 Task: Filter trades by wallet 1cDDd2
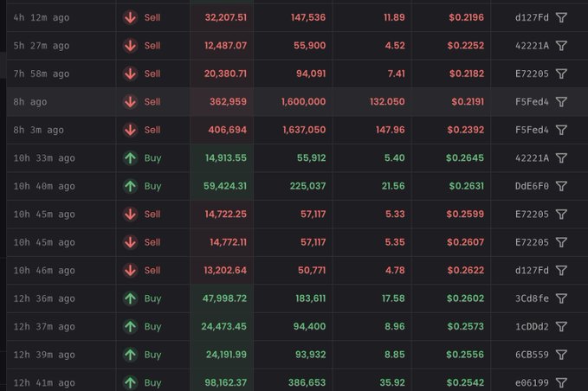point(561,327)
